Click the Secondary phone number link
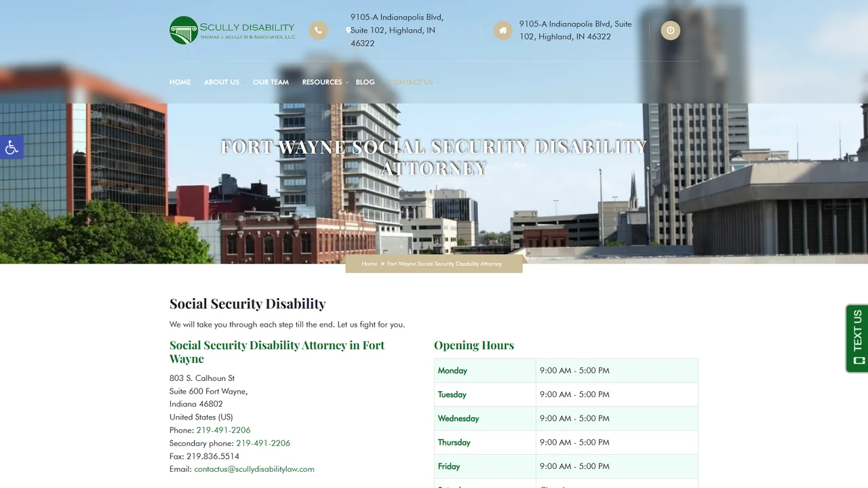Viewport: 868px width, 488px height. pyautogui.click(x=263, y=443)
